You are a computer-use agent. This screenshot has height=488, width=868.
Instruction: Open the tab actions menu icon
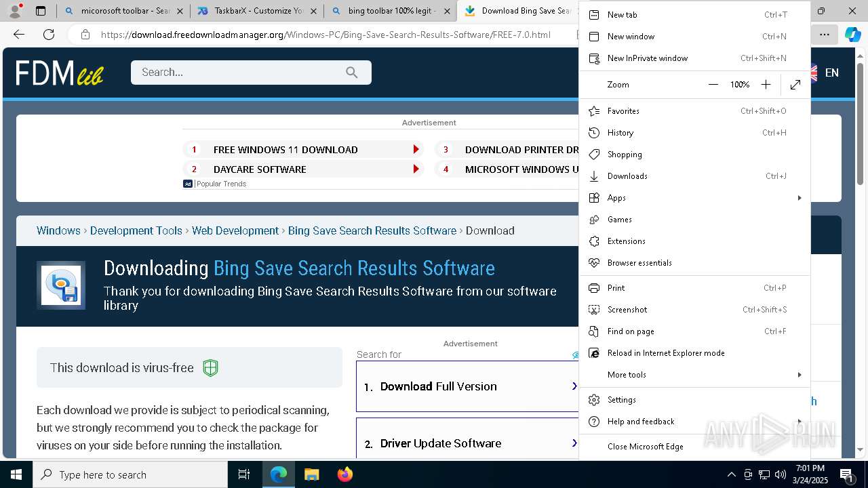(41, 11)
